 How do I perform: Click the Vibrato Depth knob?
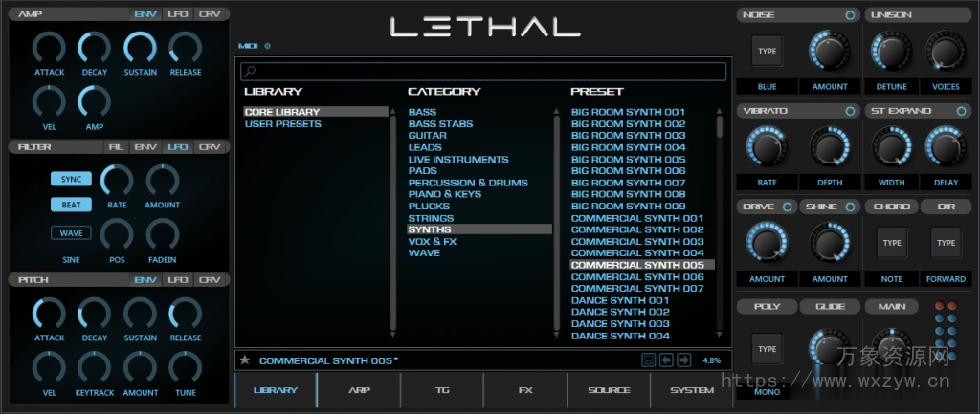pos(830,146)
